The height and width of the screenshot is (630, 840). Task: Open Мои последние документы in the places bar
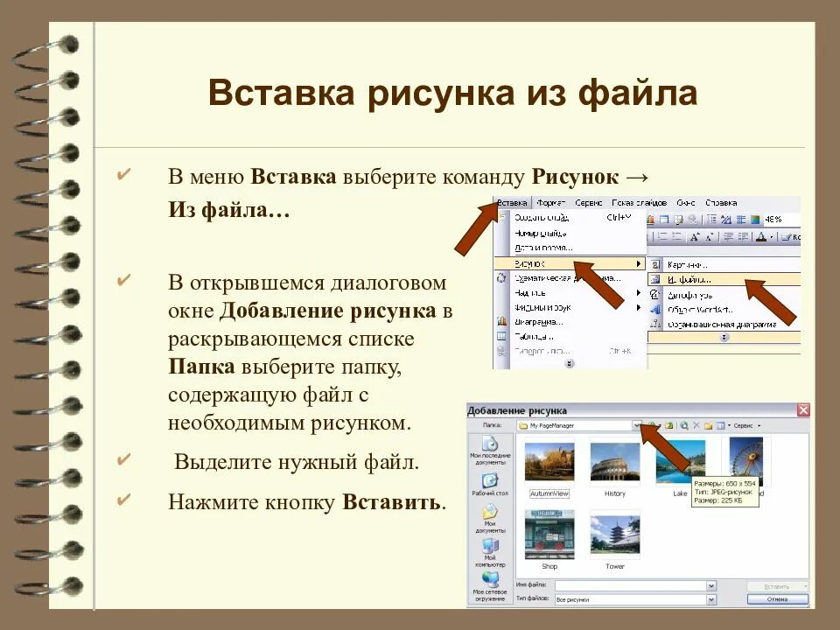tap(490, 450)
